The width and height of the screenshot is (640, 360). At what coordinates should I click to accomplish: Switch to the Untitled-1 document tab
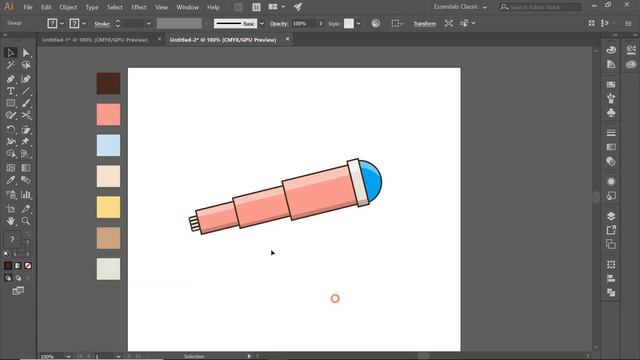95,40
